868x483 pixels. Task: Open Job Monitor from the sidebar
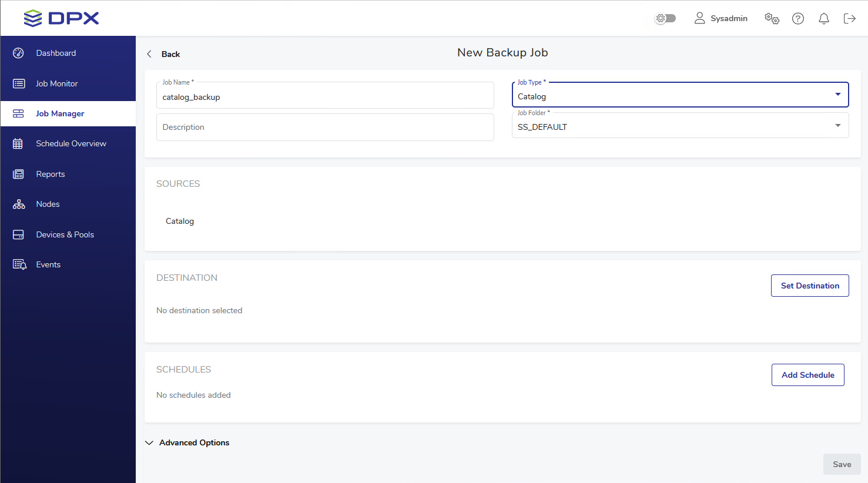click(56, 83)
